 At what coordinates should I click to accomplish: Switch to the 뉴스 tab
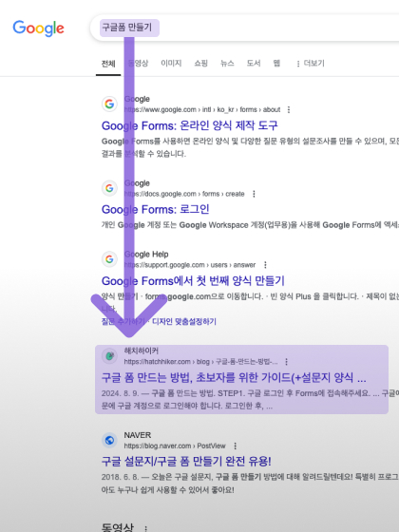[227, 63]
